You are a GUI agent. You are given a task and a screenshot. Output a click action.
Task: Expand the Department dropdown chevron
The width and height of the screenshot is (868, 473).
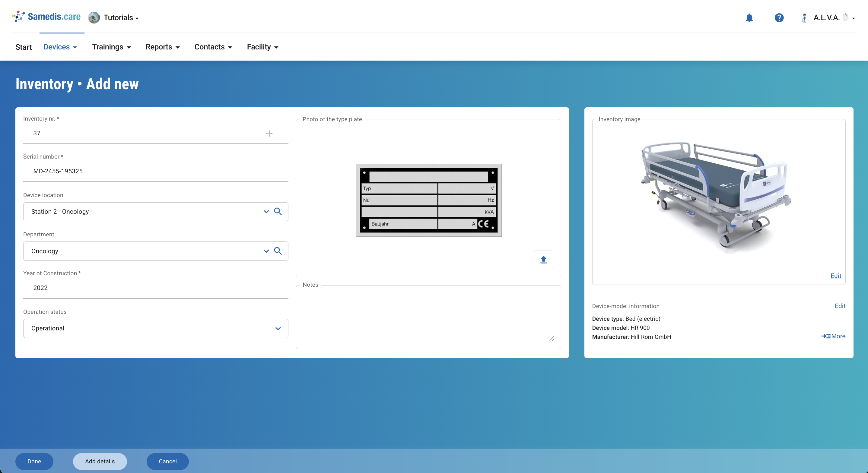(266, 251)
